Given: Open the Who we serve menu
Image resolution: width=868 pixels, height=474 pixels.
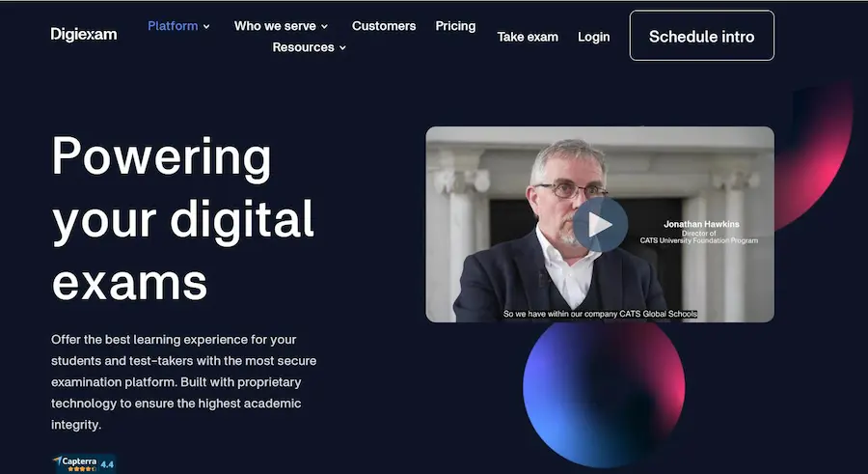Looking at the screenshot, I should [x=275, y=26].
